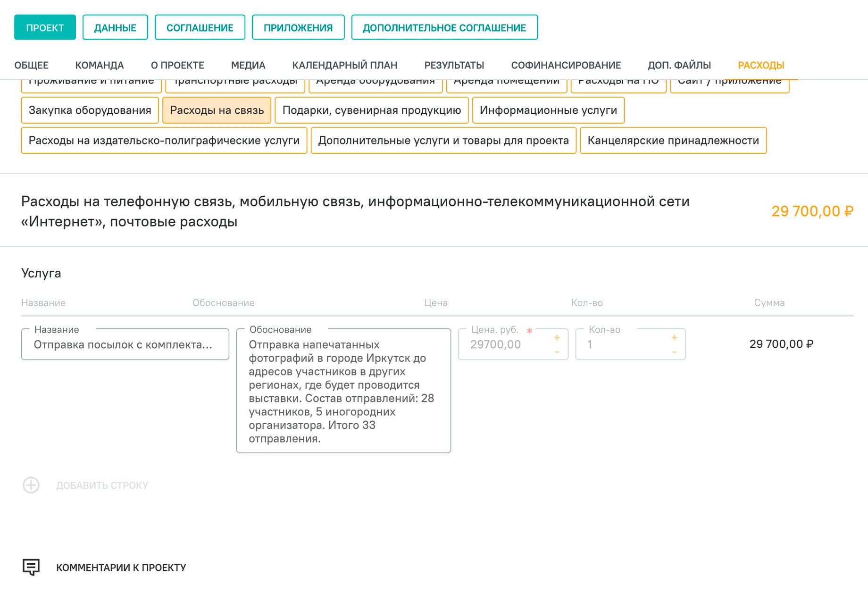
Task: Increase quantity with the plus stepper
Action: tap(674, 337)
